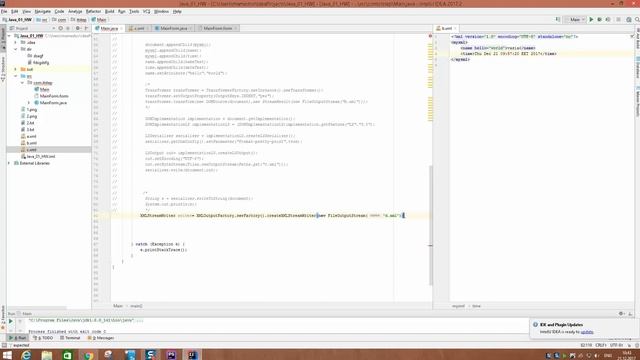Click update link in IDE and Plugin Updates
This screenshot has height=360, width=640.
[587, 332]
